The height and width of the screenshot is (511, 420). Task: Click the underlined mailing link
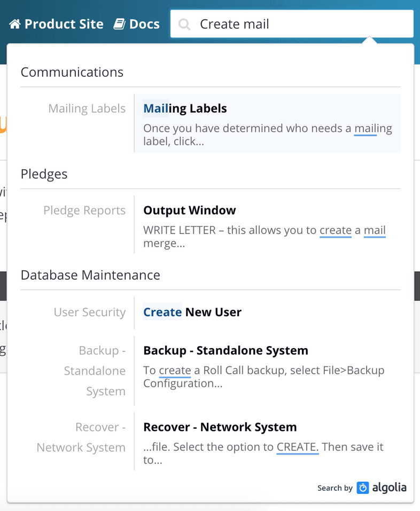372,128
